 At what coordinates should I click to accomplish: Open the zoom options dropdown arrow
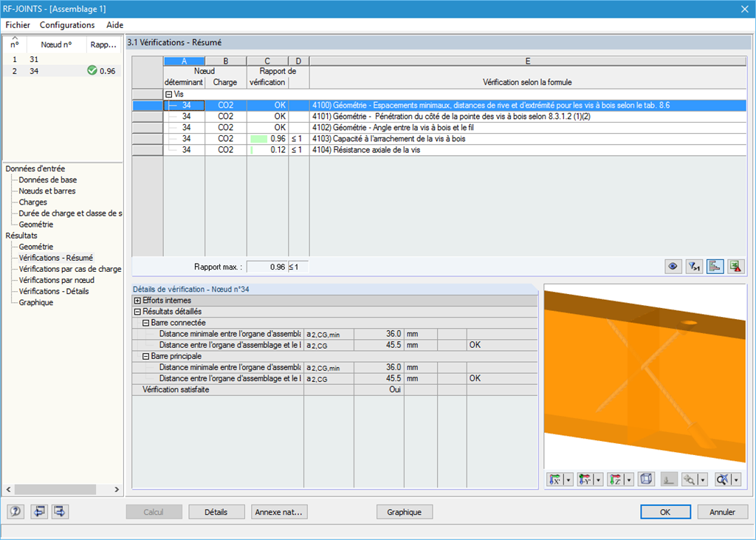703,479
